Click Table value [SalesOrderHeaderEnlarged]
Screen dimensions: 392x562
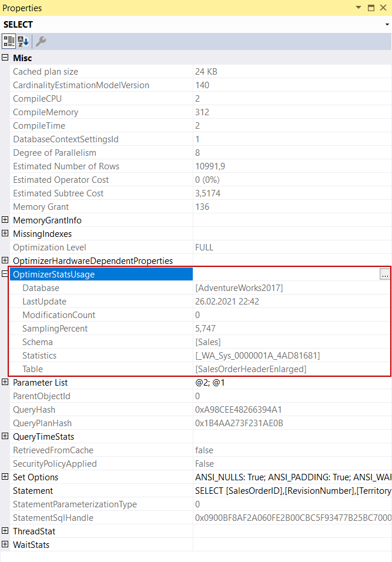click(x=251, y=369)
